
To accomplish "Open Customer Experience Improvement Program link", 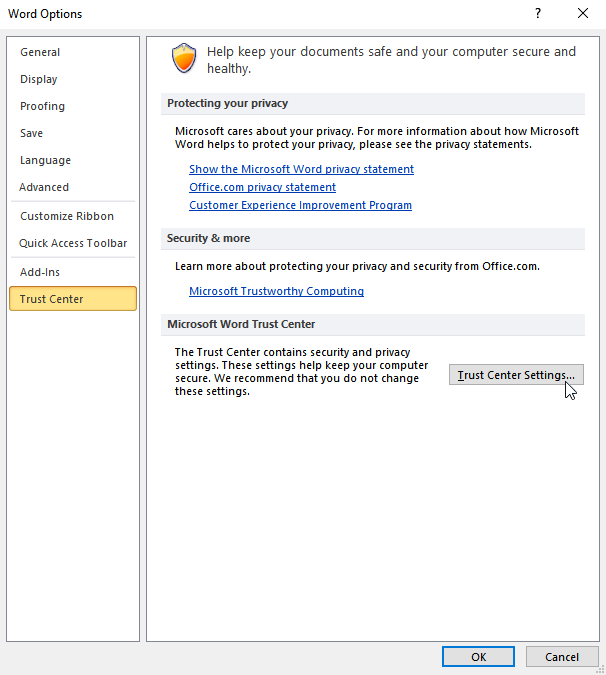I will (x=300, y=205).
